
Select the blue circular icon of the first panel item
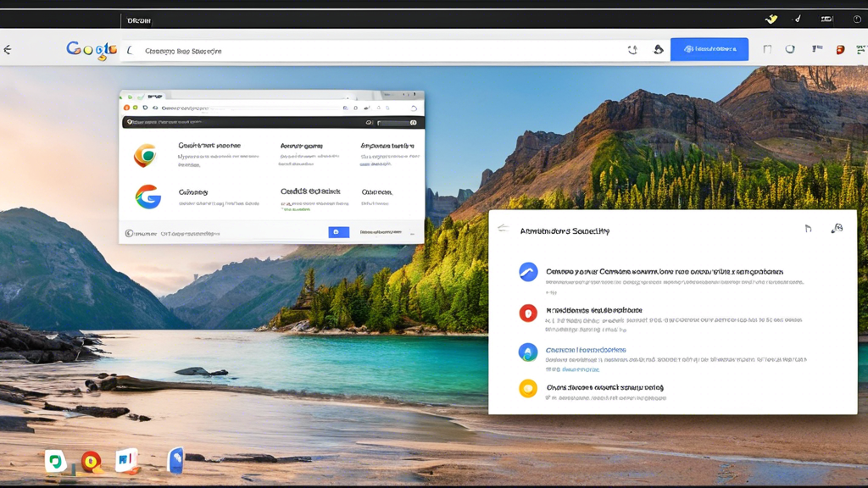pos(528,272)
